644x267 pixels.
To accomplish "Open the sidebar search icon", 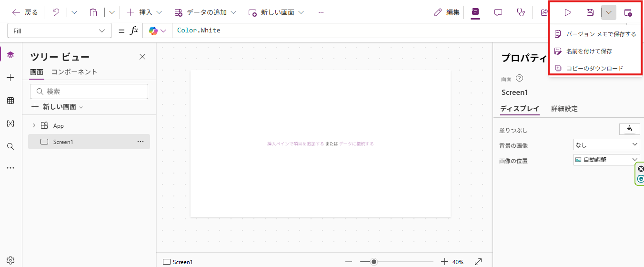I will point(10,146).
